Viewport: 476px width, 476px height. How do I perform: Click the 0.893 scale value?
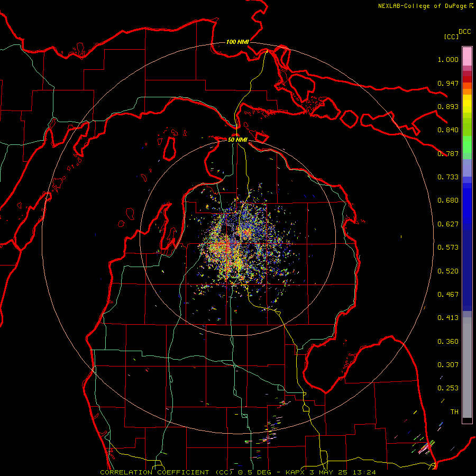[448, 106]
